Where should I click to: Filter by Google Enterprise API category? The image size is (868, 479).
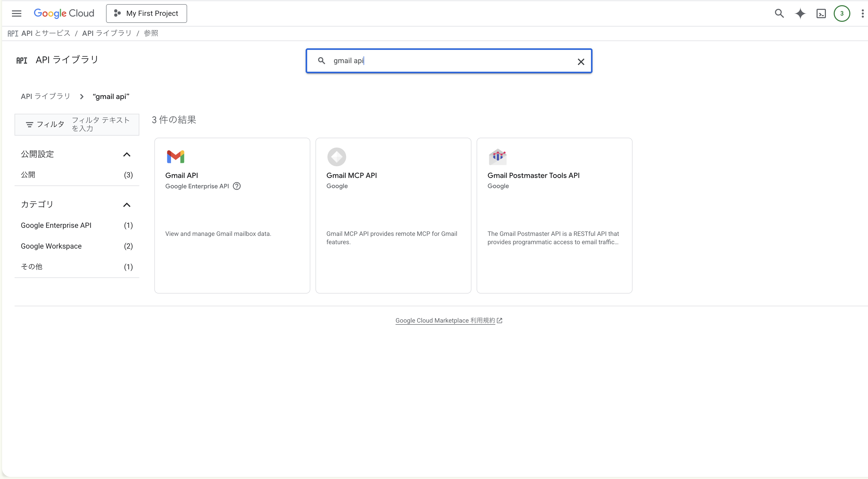(x=77, y=225)
